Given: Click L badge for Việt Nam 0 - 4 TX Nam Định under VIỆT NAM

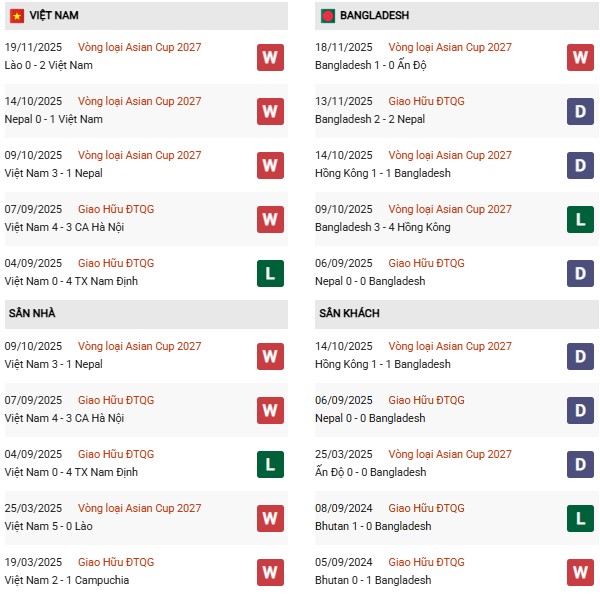Looking at the screenshot, I should [x=269, y=273].
